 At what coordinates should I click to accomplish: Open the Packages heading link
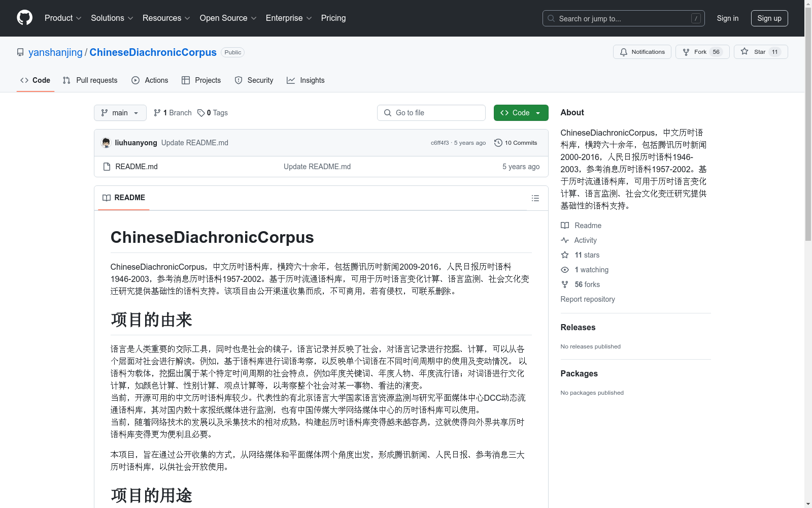579,374
